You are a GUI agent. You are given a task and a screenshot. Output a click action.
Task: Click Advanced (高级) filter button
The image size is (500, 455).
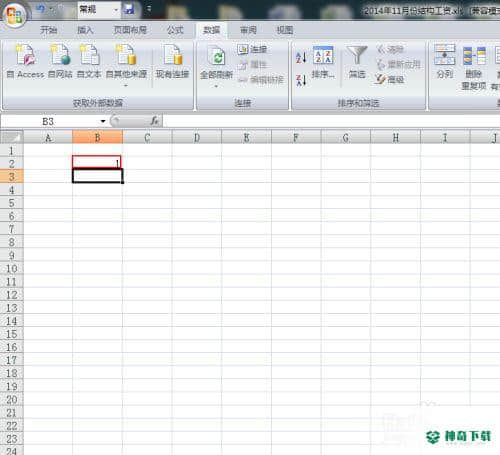tap(389, 79)
